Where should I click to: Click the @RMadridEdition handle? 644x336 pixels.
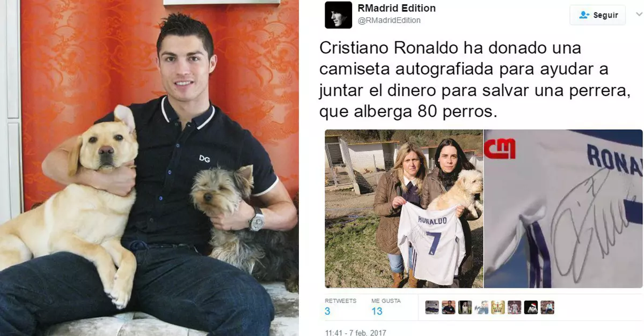389,20
